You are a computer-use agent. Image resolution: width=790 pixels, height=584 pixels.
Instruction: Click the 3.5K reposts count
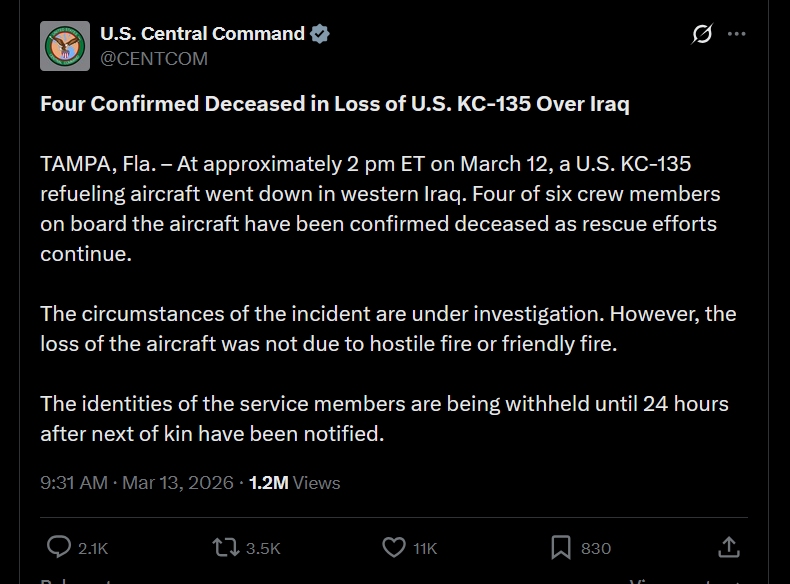263,548
